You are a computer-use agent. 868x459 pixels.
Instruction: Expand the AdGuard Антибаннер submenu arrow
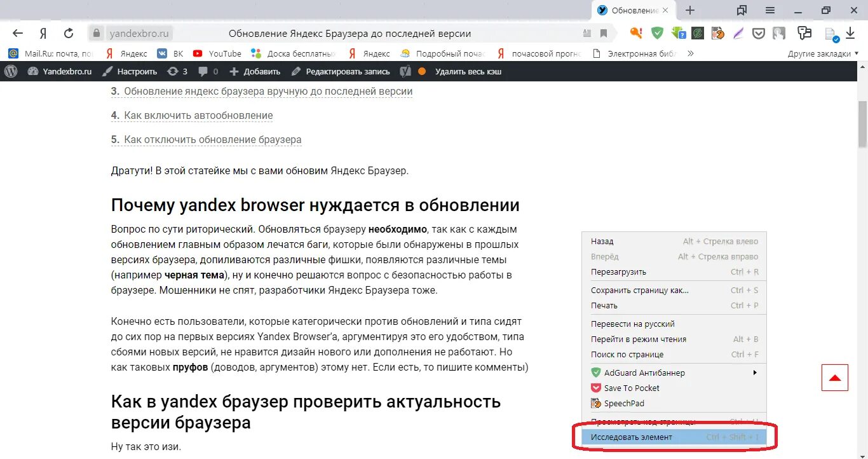pos(755,373)
